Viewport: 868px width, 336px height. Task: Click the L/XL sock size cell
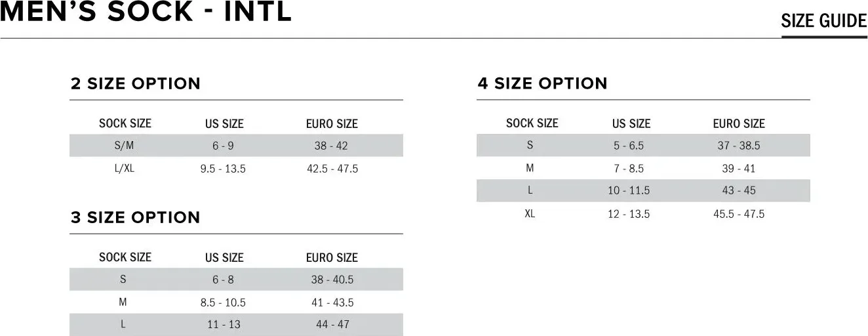125,169
